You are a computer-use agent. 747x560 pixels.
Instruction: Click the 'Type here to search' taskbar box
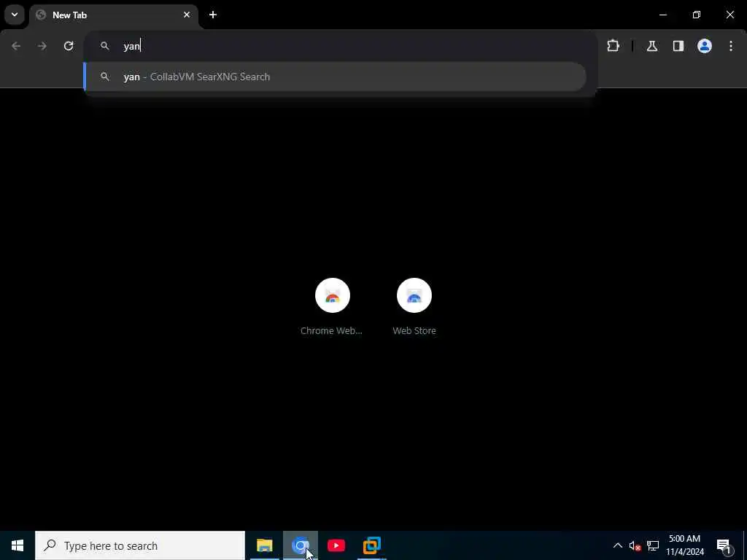pyautogui.click(x=140, y=545)
